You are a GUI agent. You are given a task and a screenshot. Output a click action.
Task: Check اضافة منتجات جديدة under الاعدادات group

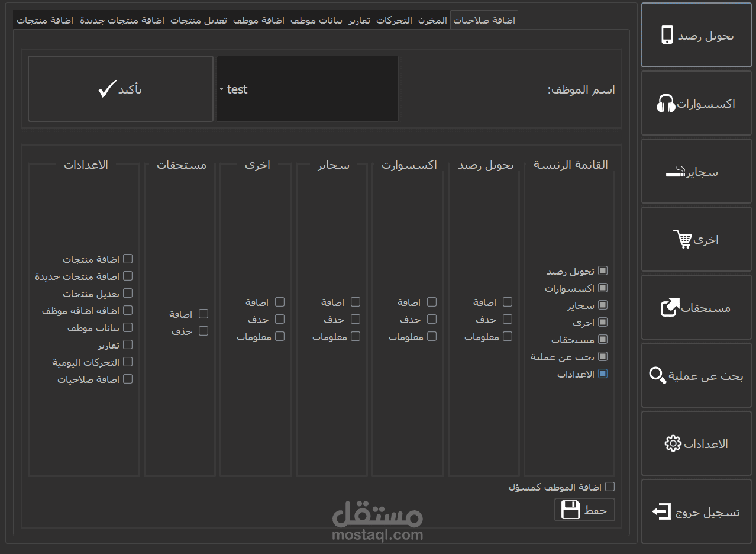[x=128, y=276]
